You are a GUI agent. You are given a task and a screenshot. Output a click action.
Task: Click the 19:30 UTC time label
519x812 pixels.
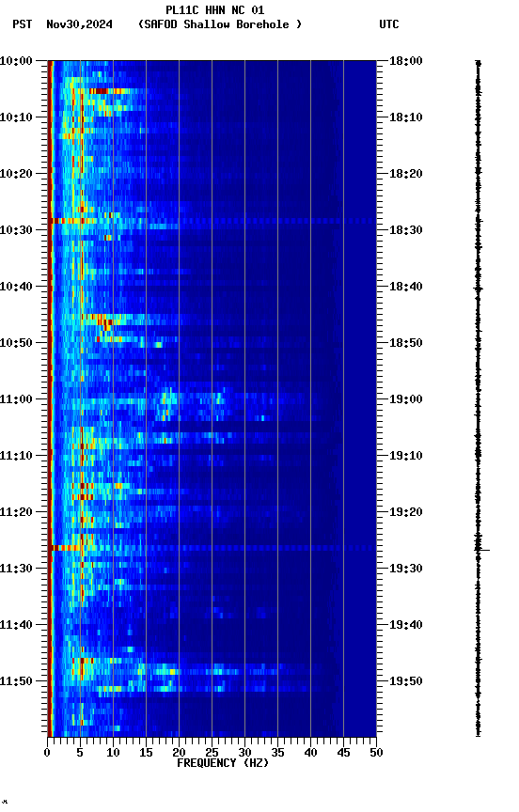406,570
